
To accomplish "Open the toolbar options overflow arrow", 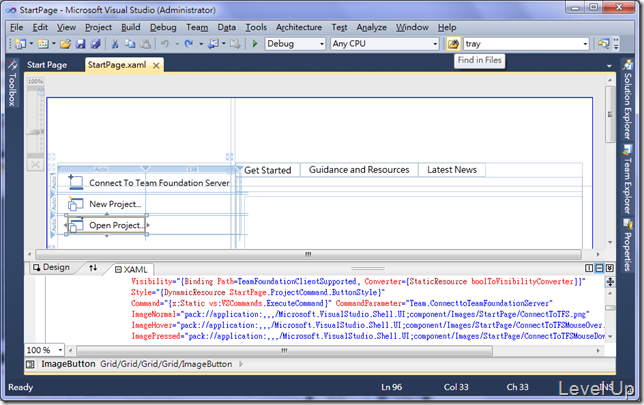I will click(x=616, y=44).
